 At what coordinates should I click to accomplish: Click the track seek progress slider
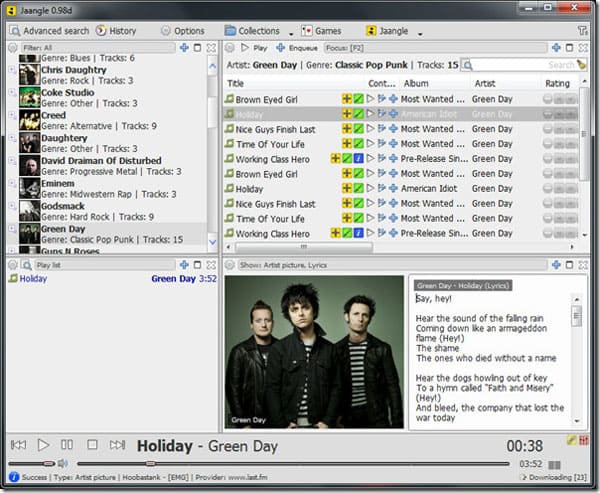click(300, 464)
